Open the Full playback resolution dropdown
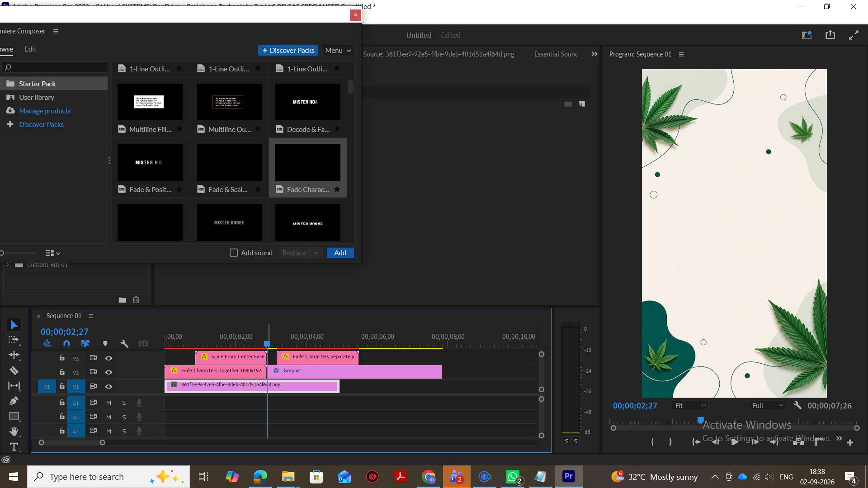This screenshot has width=868, height=488. 767,405
